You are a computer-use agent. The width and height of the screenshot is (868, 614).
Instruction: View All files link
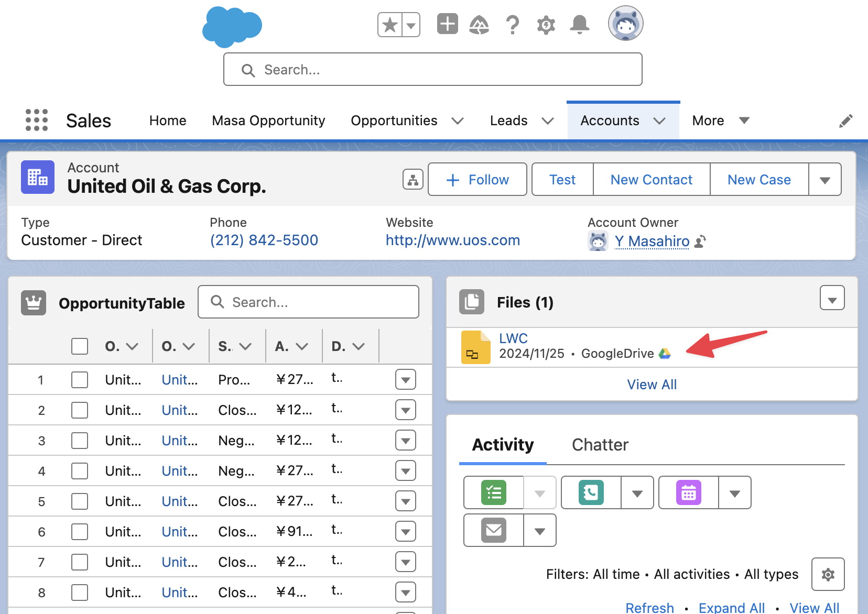coord(652,385)
